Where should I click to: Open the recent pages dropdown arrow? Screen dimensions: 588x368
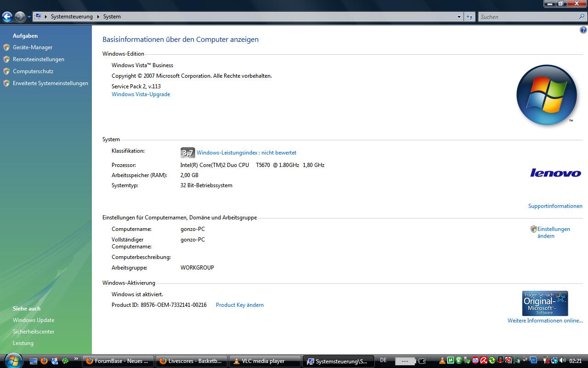pos(29,17)
